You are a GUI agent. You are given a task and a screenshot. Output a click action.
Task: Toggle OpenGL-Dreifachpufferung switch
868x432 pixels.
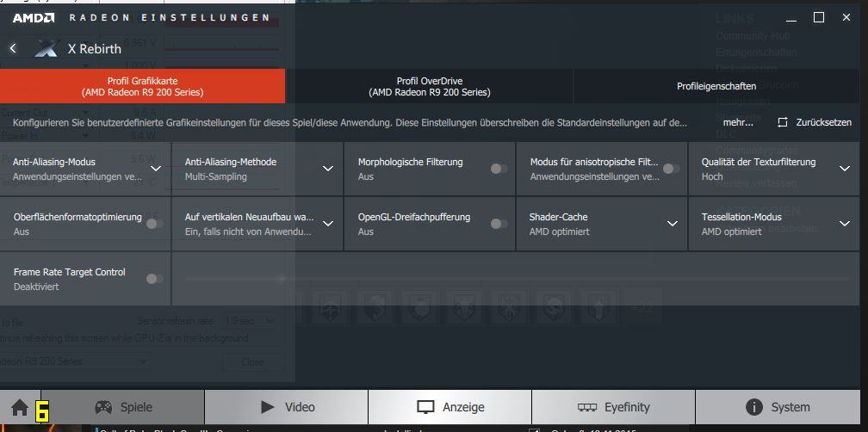[499, 224]
